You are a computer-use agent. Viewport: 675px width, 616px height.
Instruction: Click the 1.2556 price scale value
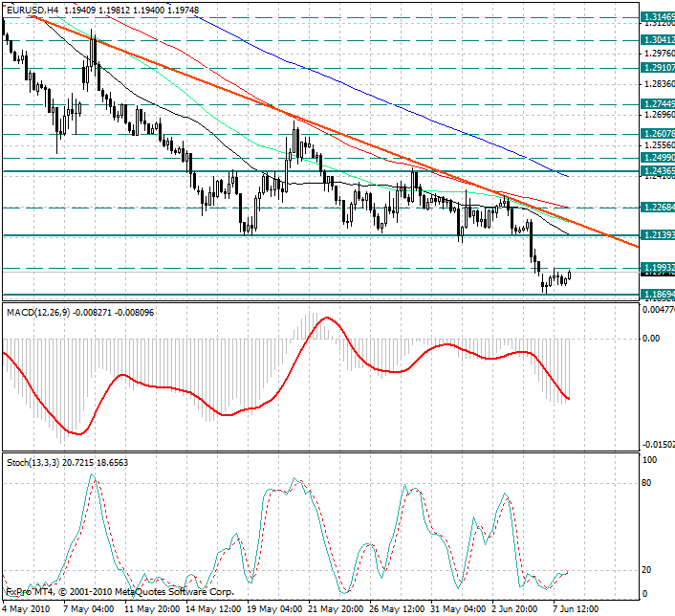(659, 145)
